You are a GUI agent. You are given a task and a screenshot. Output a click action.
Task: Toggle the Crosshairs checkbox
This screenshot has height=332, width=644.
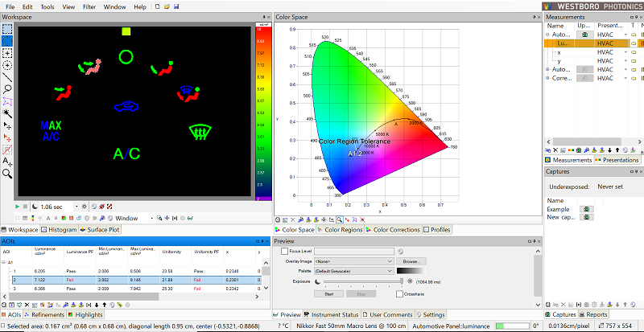pyautogui.click(x=399, y=294)
